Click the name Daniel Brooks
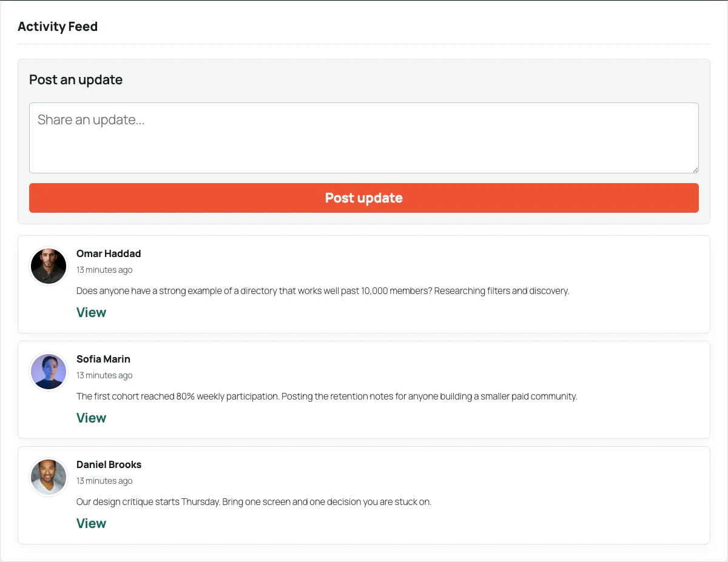This screenshot has height=562, width=728. tap(109, 464)
